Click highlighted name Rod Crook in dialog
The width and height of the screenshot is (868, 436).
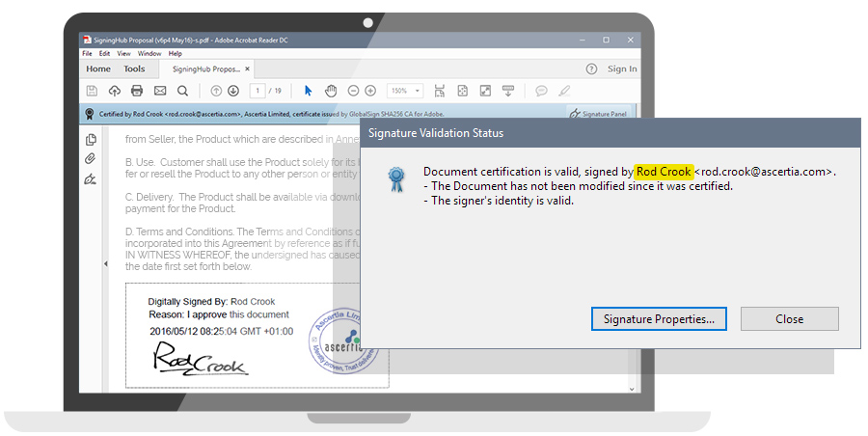point(664,172)
